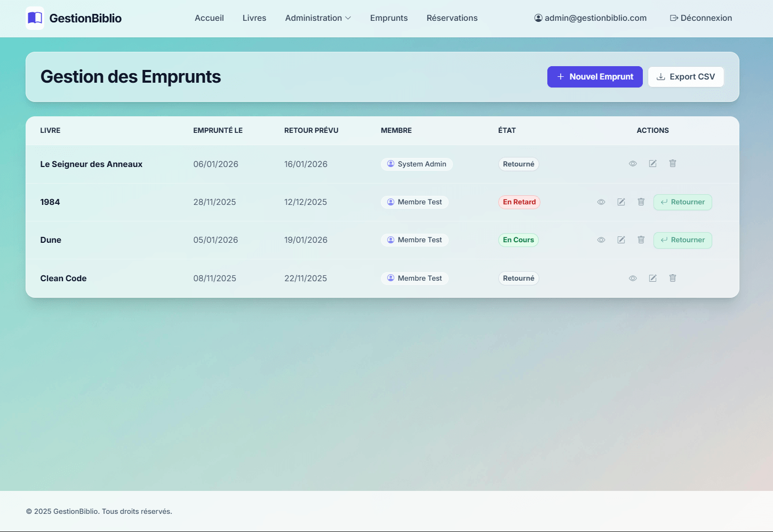Delete the 1984 loan entry
This screenshot has height=532, width=773.
pyautogui.click(x=641, y=202)
